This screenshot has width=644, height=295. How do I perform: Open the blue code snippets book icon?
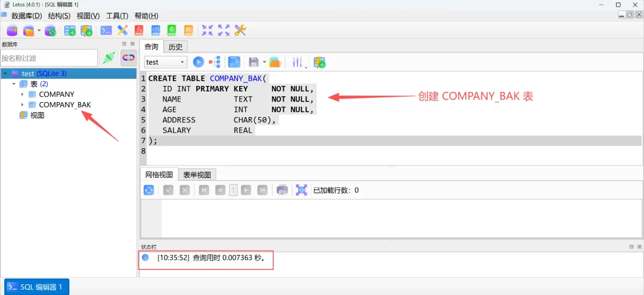[x=156, y=30]
